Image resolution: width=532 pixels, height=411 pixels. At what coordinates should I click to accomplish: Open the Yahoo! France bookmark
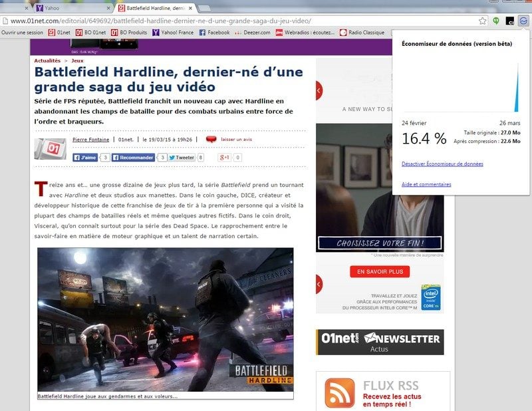(173, 33)
